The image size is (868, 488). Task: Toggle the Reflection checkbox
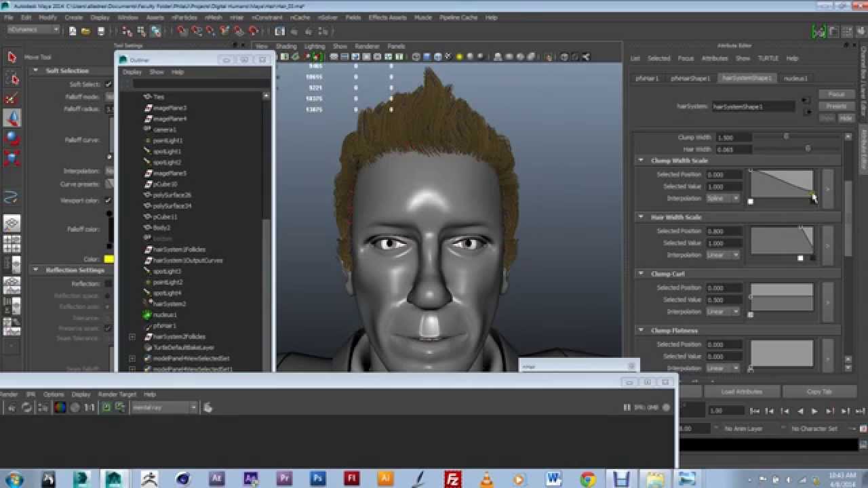[108, 284]
